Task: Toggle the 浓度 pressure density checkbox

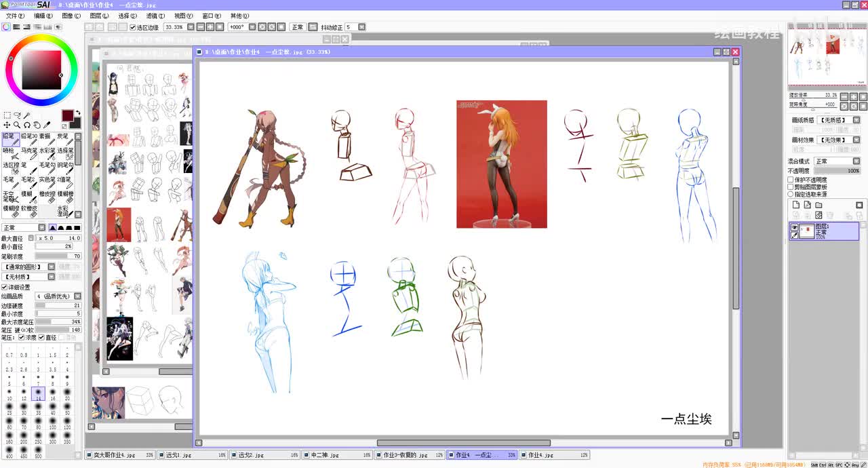Action: coord(22,337)
